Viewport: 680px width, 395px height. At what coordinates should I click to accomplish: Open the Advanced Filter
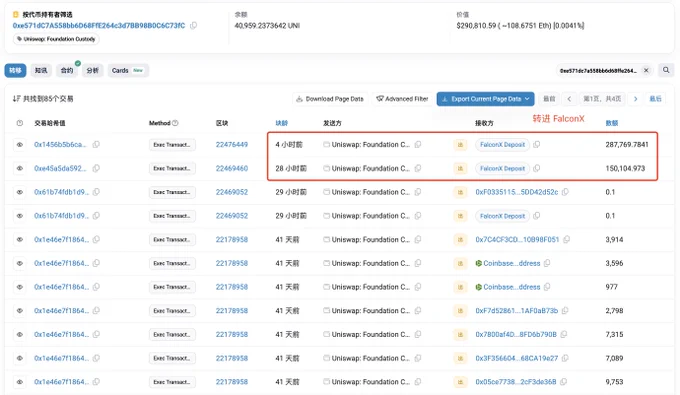coord(402,99)
